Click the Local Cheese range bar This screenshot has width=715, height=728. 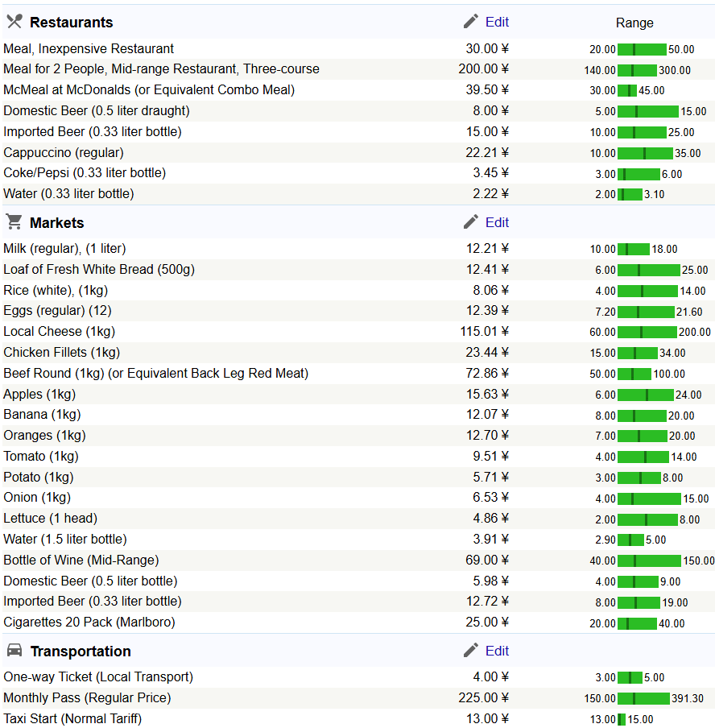pyautogui.click(x=647, y=332)
